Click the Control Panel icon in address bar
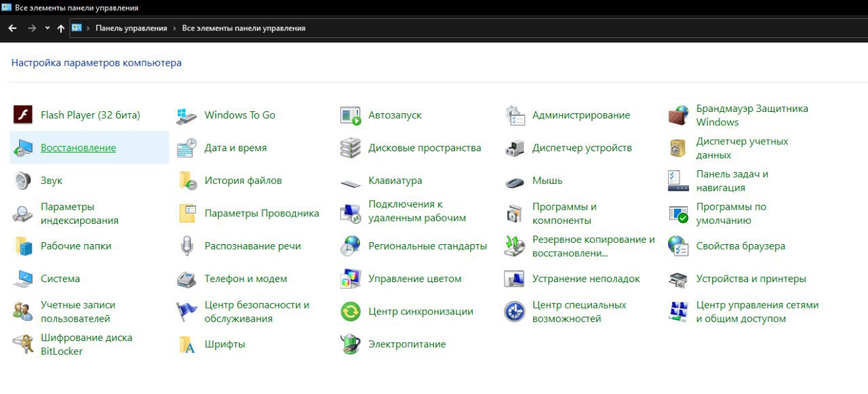868x394 pixels. click(77, 28)
